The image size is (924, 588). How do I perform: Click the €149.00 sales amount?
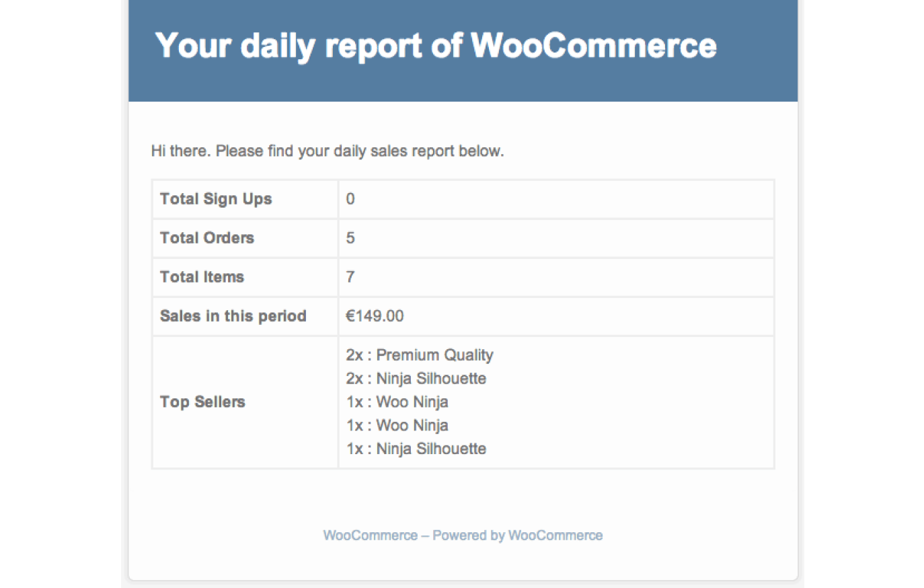coord(375,316)
